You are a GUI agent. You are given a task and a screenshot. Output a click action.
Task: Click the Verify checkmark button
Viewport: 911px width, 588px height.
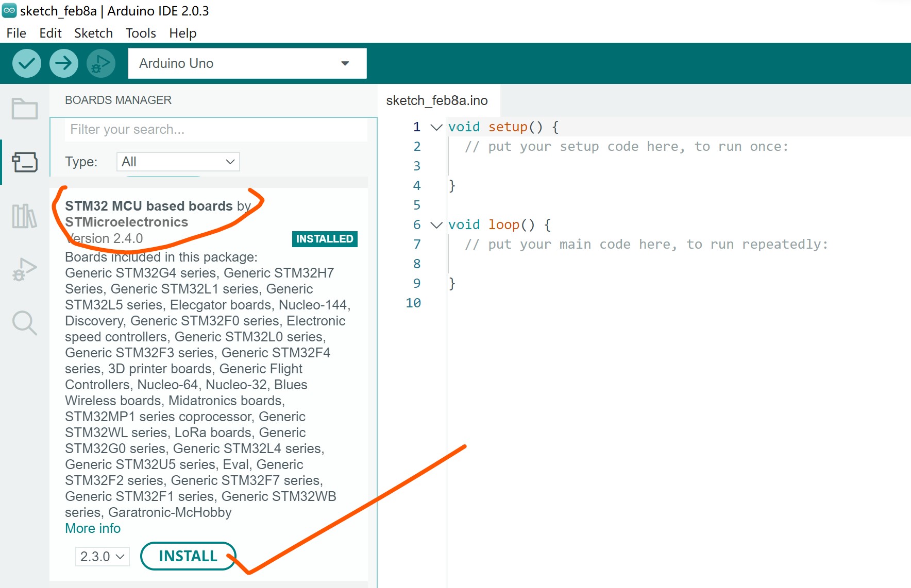click(x=27, y=63)
